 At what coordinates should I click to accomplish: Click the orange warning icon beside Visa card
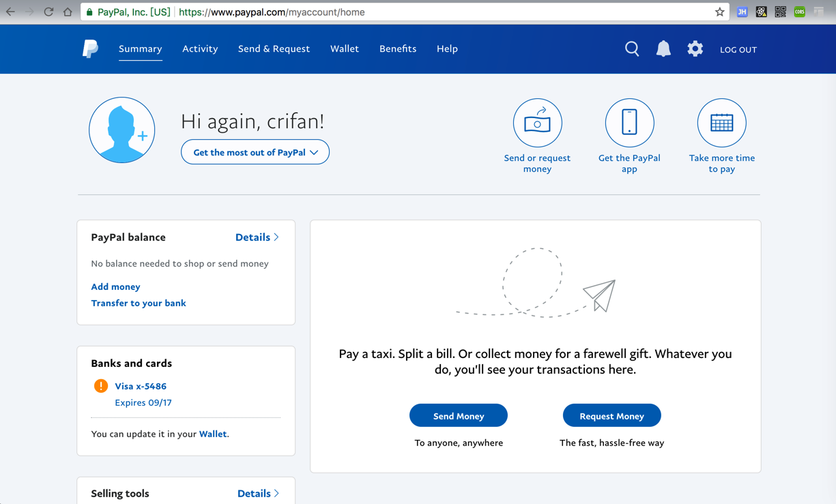click(x=101, y=386)
